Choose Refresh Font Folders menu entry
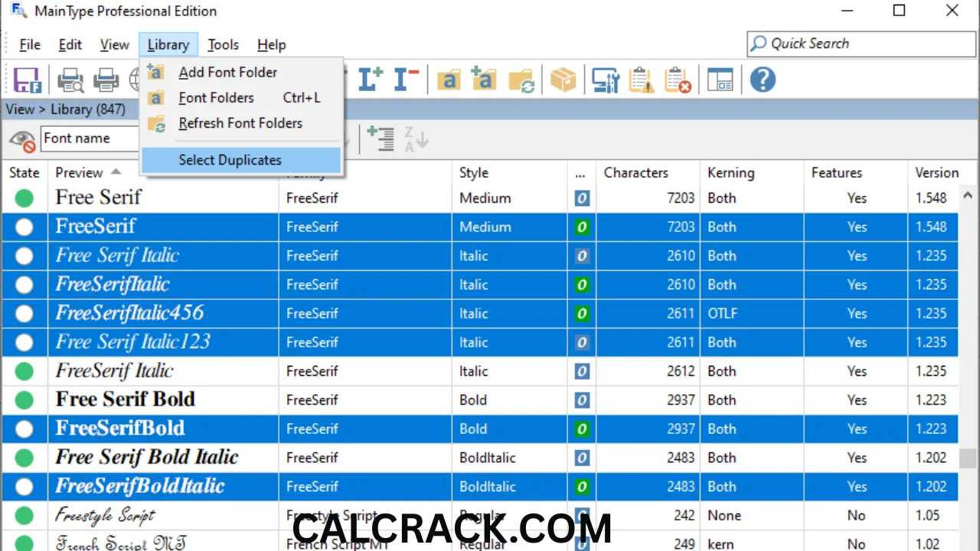The width and height of the screenshot is (980, 551). (x=241, y=123)
